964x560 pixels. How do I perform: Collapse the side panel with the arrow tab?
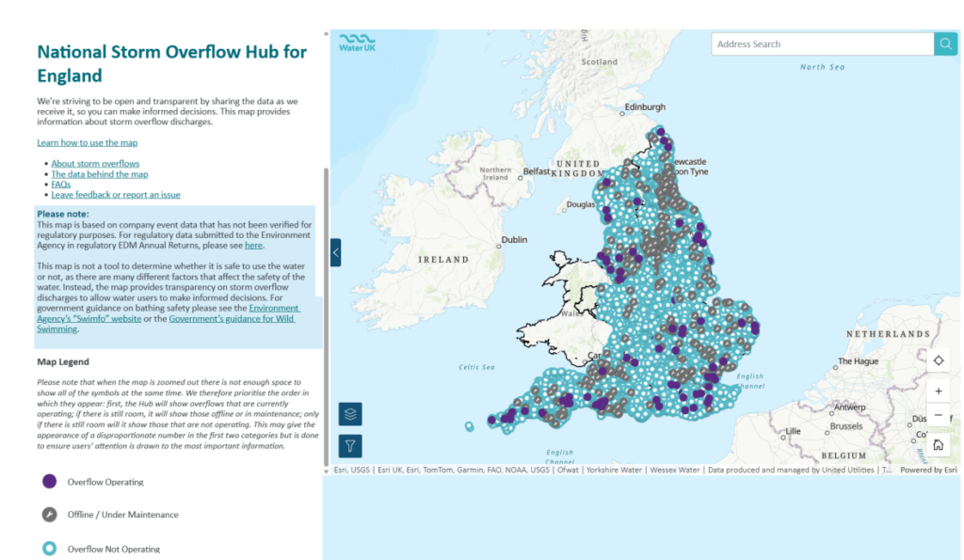click(x=336, y=252)
